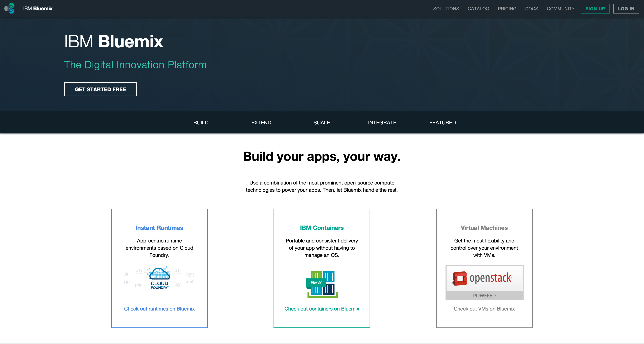Click 'Get the most flexibility' description
644x344 pixels.
point(484,248)
